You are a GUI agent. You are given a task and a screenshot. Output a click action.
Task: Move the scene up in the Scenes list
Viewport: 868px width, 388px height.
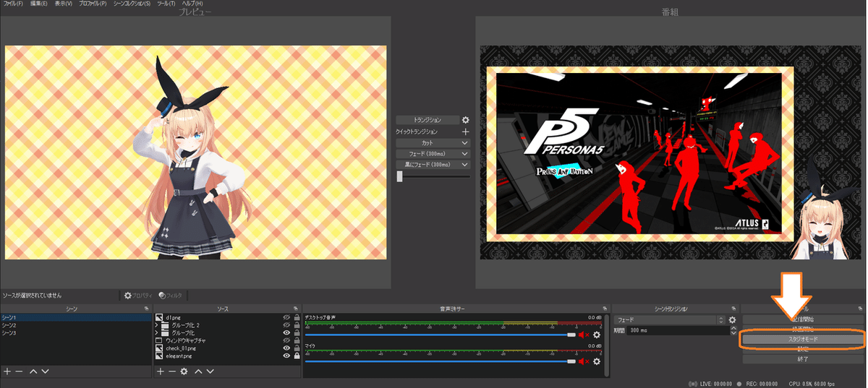[33, 371]
